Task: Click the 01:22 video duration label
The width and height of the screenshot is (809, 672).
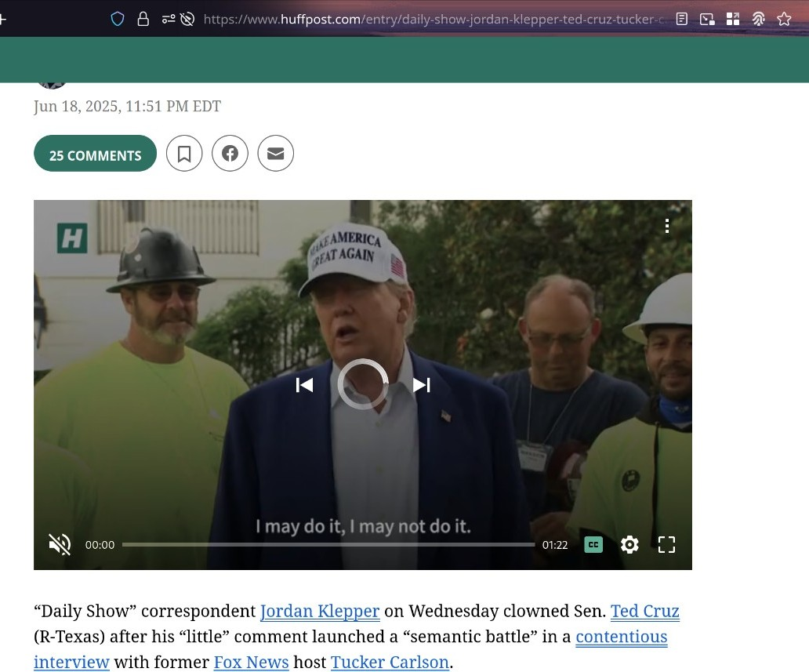Action: (555, 545)
